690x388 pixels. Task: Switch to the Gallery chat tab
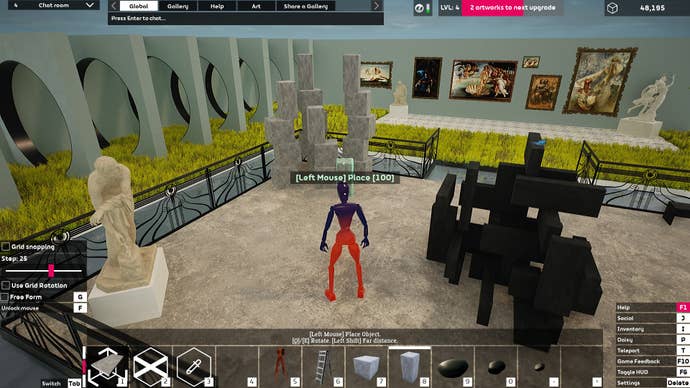[178, 6]
